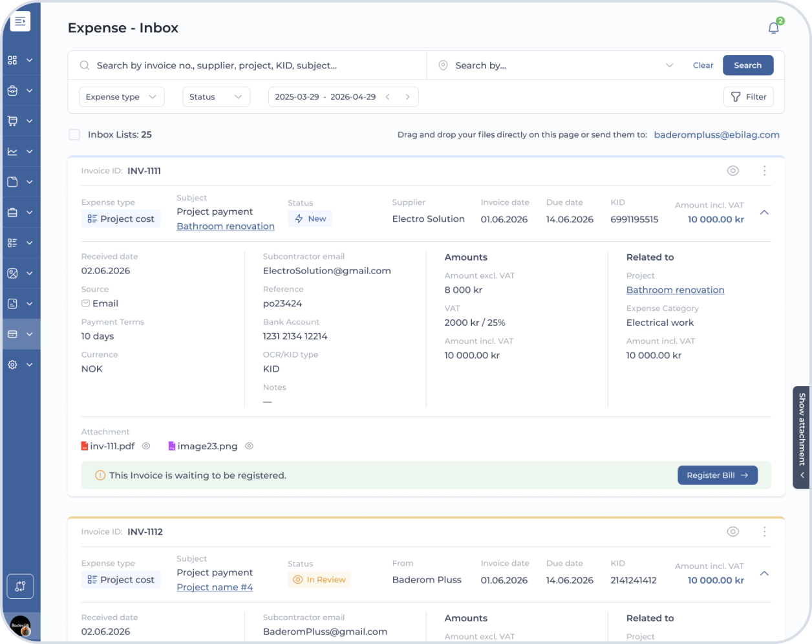
Task: Open Bathroom renovation project under Related to
Action: click(676, 290)
